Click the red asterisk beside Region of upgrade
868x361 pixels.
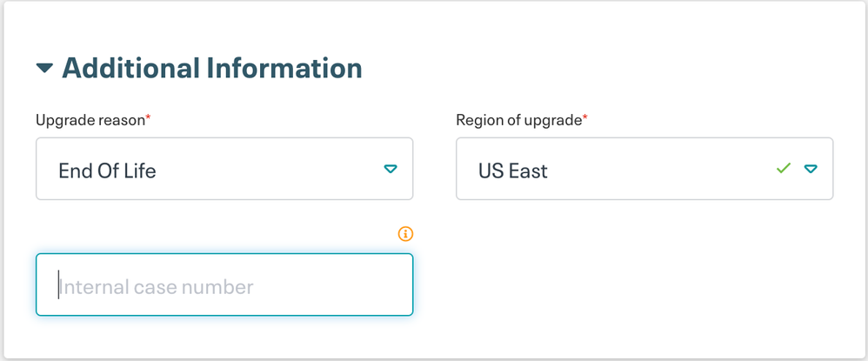point(584,118)
